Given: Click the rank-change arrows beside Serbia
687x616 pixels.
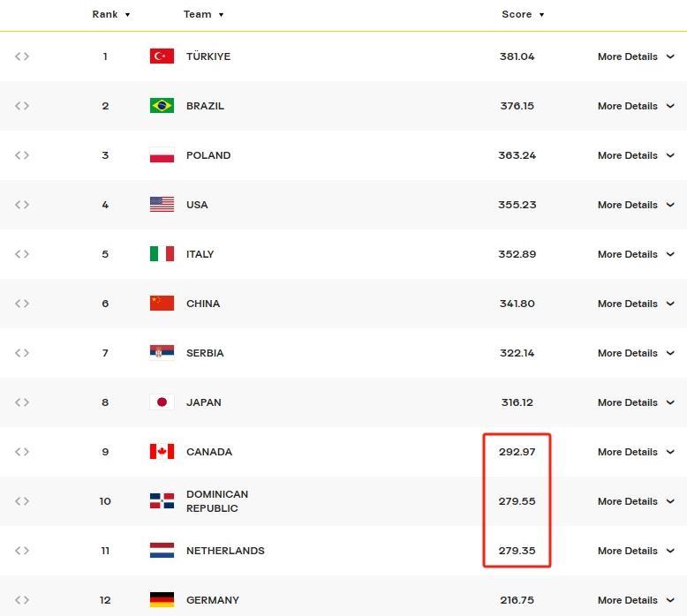Looking at the screenshot, I should click(x=22, y=353).
